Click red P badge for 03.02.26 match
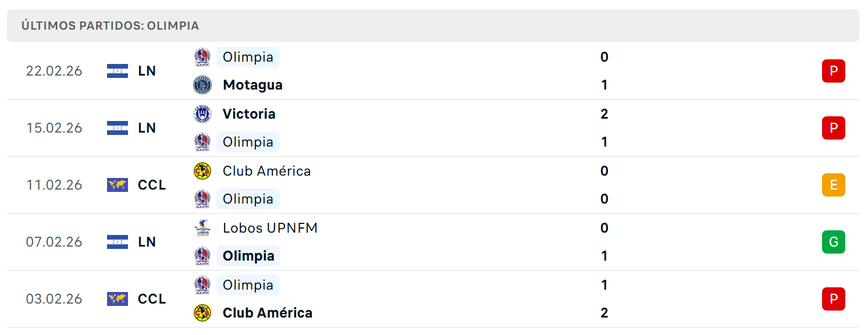This screenshot has height=335, width=868. tap(833, 299)
